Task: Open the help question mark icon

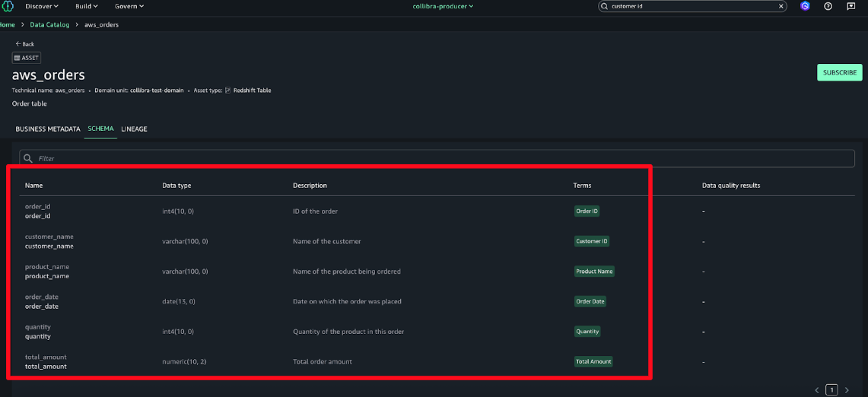Action: click(x=828, y=6)
